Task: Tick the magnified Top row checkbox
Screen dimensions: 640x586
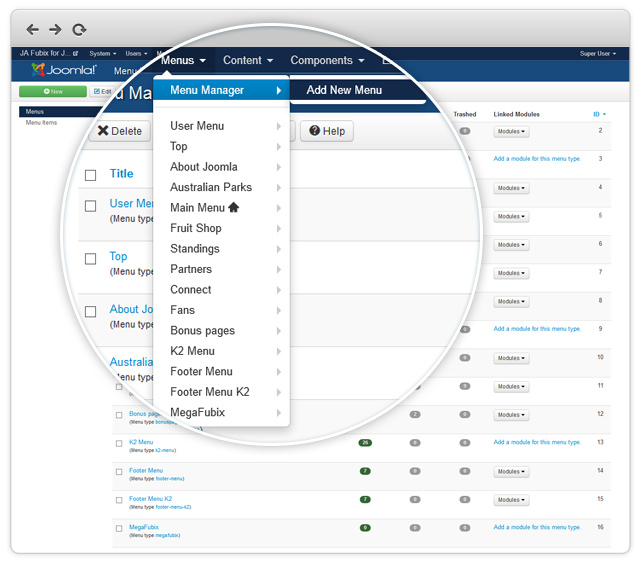Action: point(90,259)
